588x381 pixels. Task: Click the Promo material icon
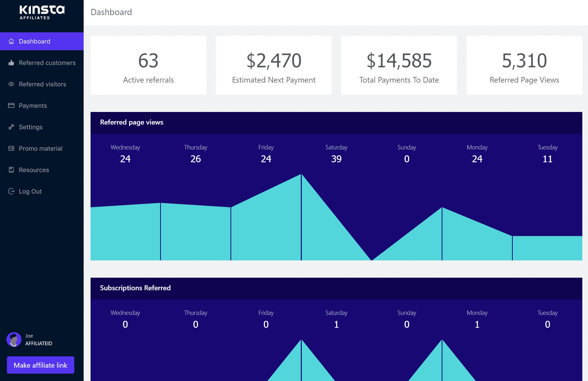(11, 148)
